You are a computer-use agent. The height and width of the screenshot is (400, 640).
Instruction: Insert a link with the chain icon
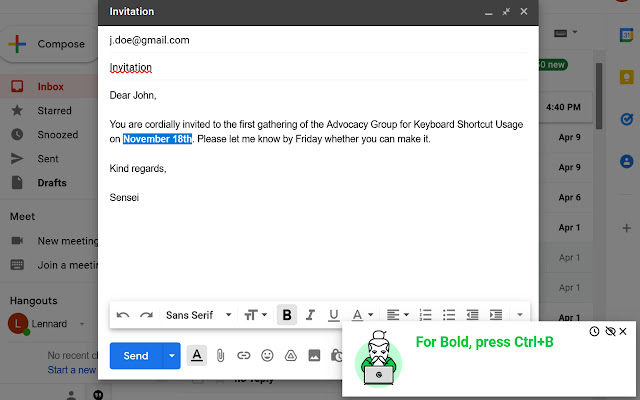point(244,356)
